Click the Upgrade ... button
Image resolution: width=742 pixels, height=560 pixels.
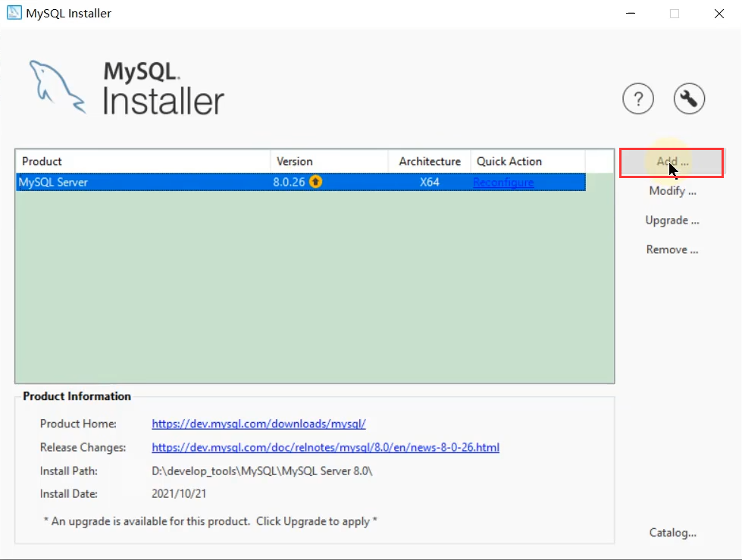tap(672, 221)
